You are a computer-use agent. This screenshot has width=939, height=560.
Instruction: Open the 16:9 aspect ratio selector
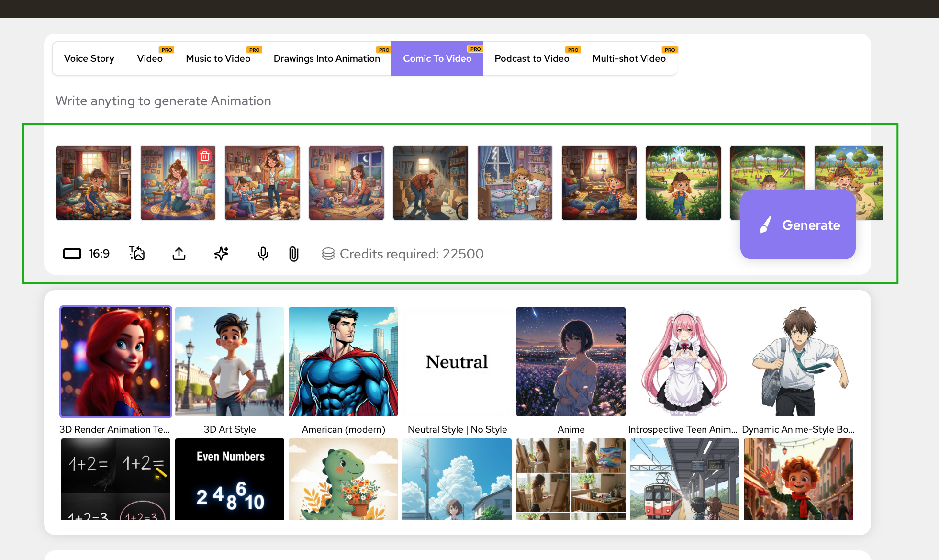(x=87, y=254)
